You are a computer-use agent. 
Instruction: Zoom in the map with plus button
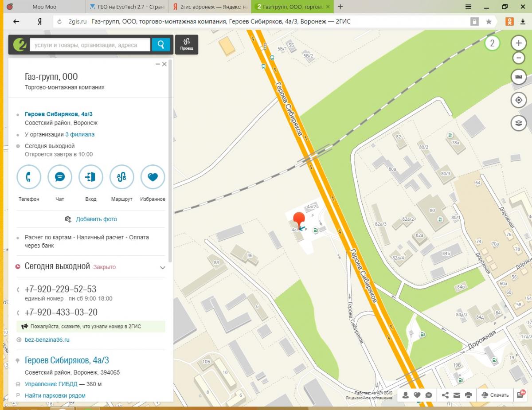tap(518, 43)
